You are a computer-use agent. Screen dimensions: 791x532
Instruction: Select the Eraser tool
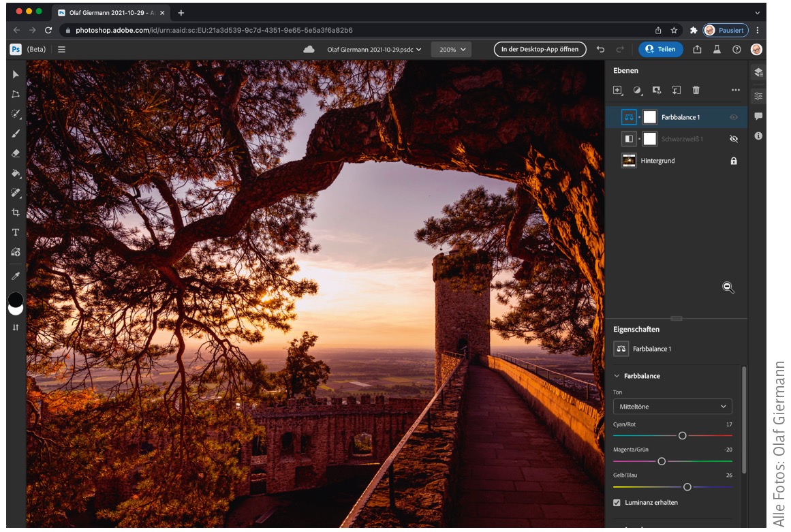pyautogui.click(x=16, y=154)
